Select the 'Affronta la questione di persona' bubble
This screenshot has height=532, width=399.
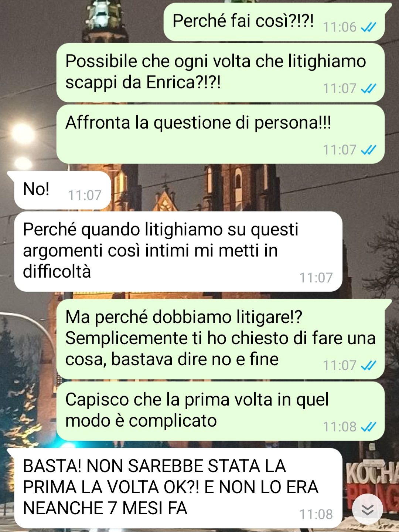point(221,134)
